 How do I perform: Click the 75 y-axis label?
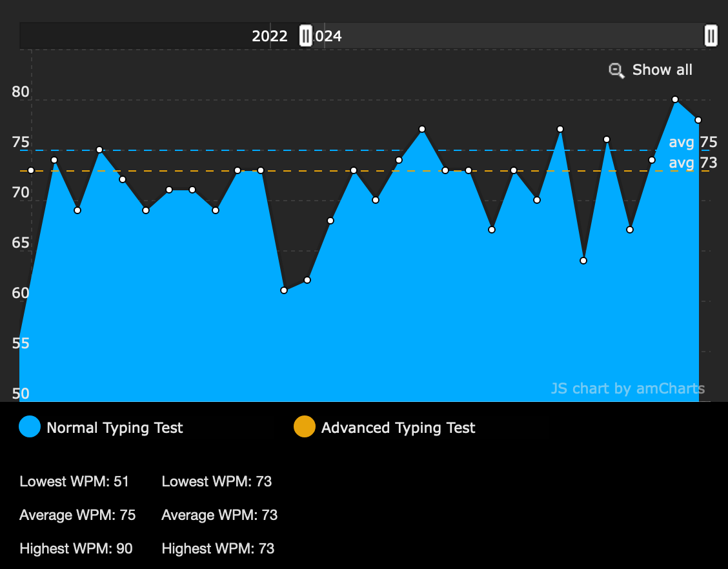click(21, 142)
